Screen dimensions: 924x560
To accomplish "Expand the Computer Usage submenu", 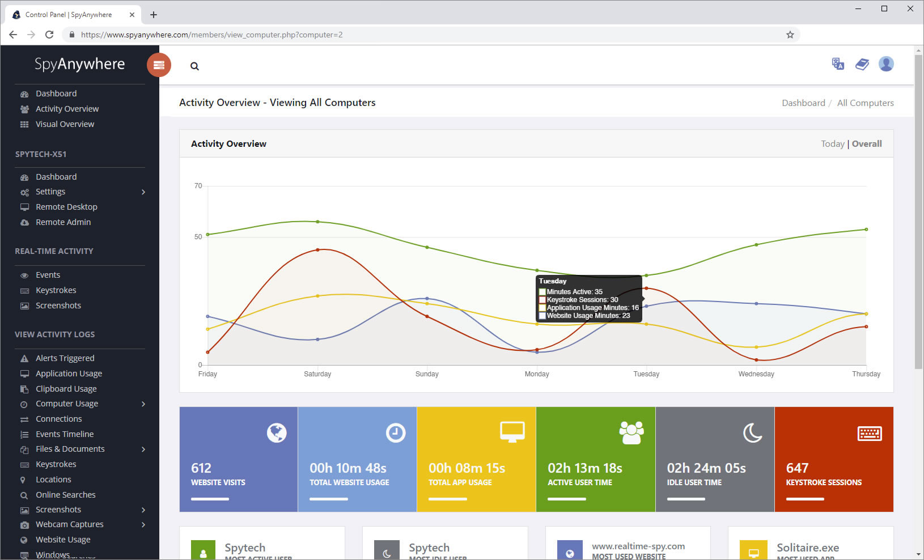I will click(143, 404).
